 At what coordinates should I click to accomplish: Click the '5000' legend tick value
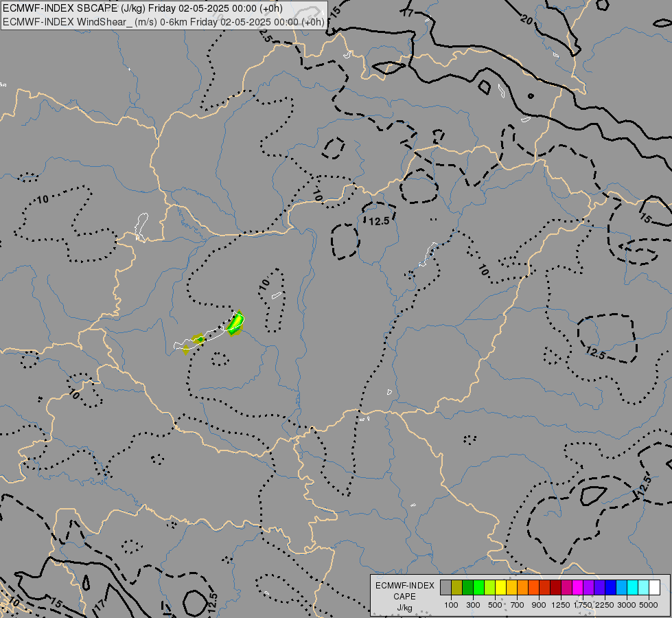[x=649, y=605]
